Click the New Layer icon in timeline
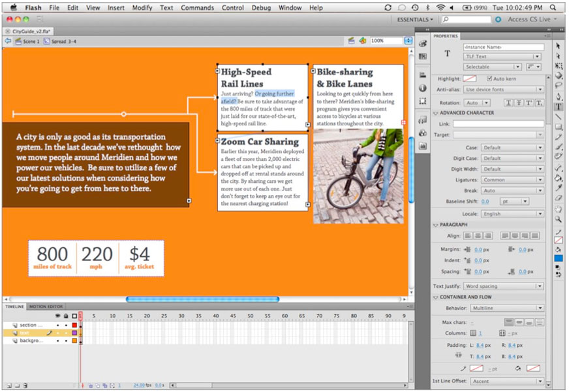 click(9, 385)
